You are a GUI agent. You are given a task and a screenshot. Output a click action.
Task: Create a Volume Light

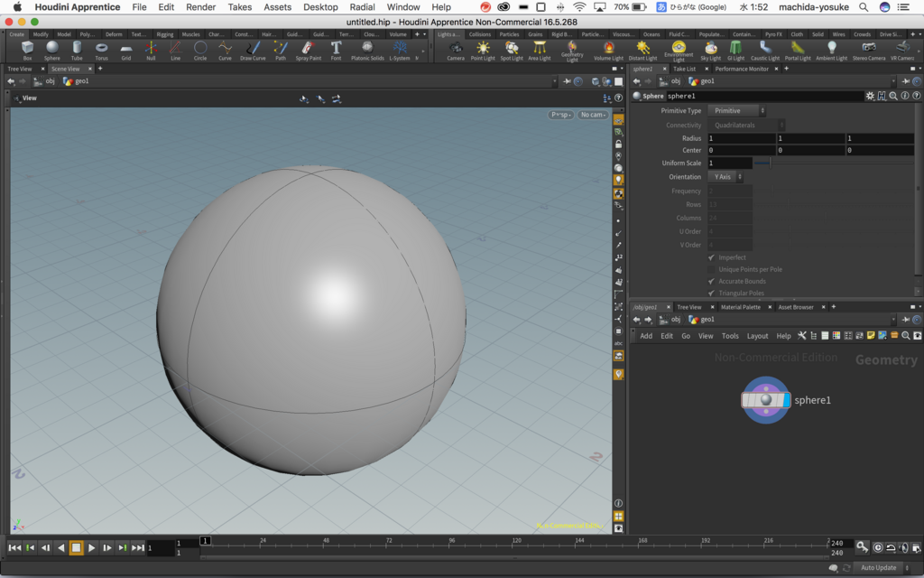coord(608,51)
